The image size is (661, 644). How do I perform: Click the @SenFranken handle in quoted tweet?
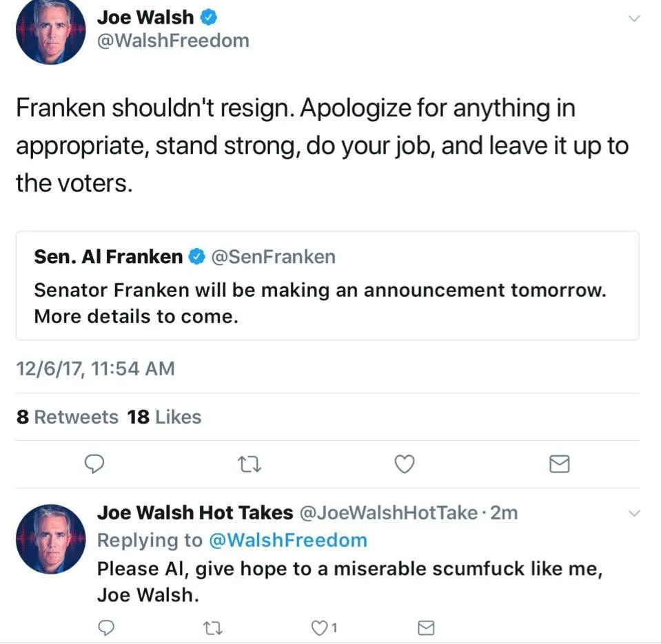(273, 258)
